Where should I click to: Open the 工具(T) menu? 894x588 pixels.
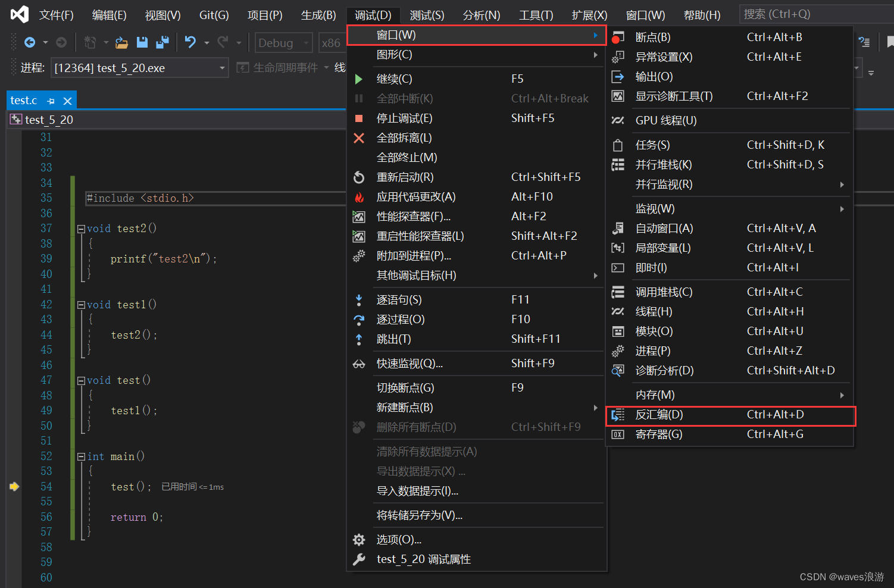pos(536,15)
